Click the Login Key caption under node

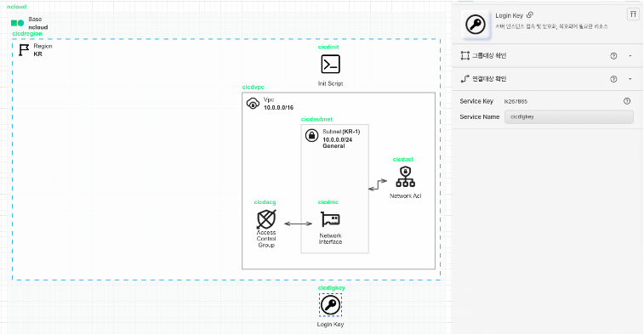click(330, 324)
